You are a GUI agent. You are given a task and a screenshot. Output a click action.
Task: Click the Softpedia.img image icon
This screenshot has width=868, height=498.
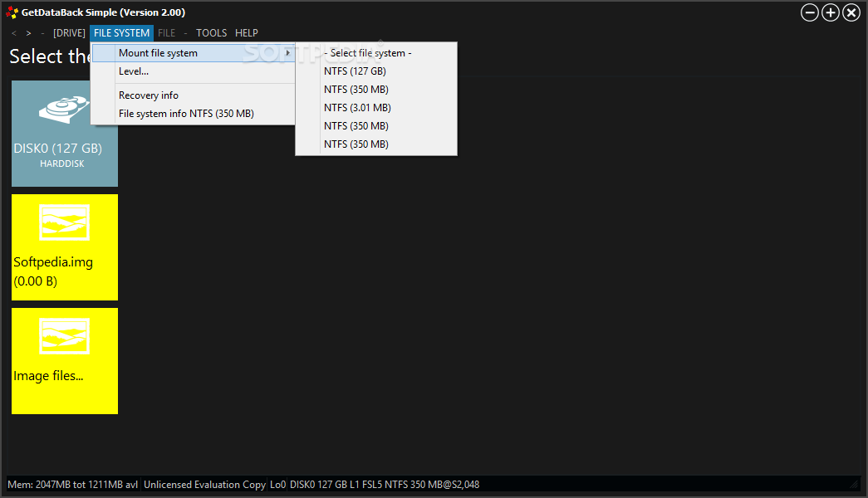coord(64,222)
